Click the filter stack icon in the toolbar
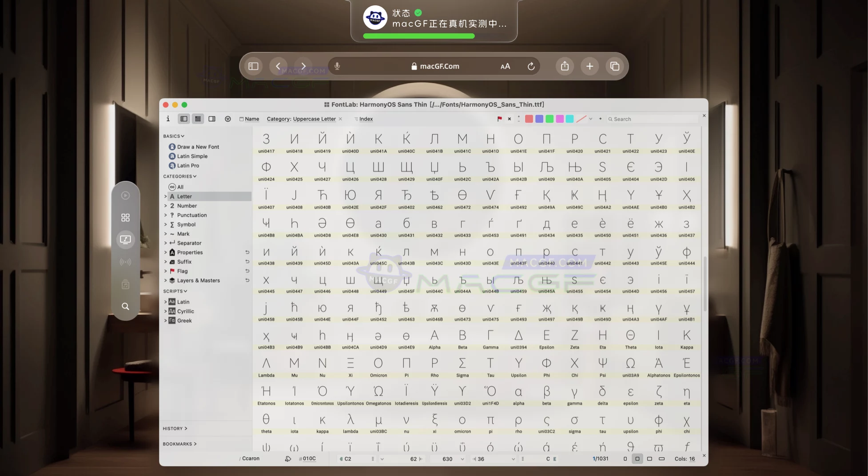This screenshot has height=476, width=868. (x=228, y=119)
